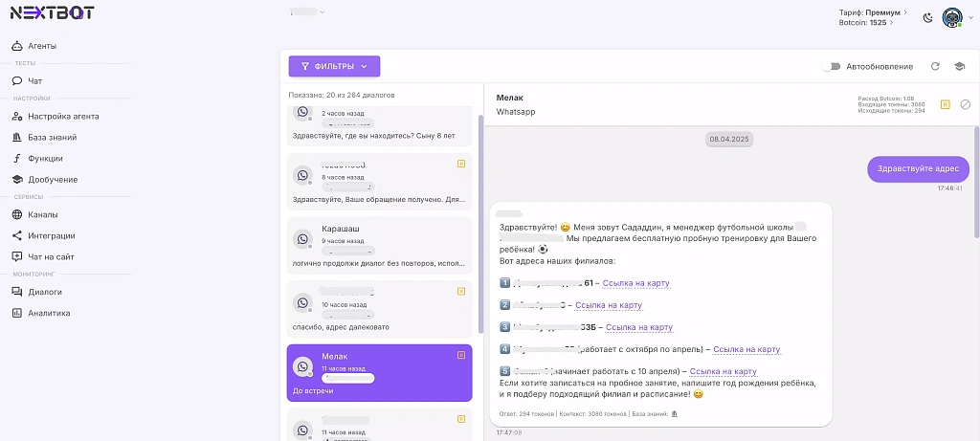980x441 pixels.
Task: Open the Функции sidebar item
Action: [x=45, y=158]
